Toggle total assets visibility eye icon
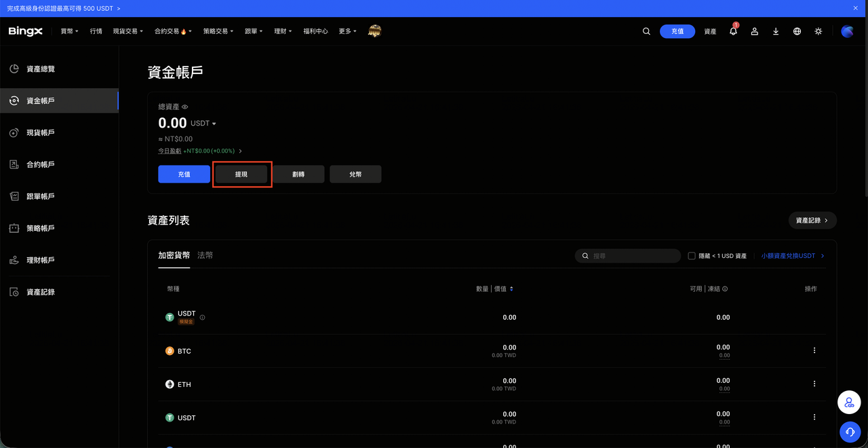This screenshot has width=868, height=448. coord(185,107)
